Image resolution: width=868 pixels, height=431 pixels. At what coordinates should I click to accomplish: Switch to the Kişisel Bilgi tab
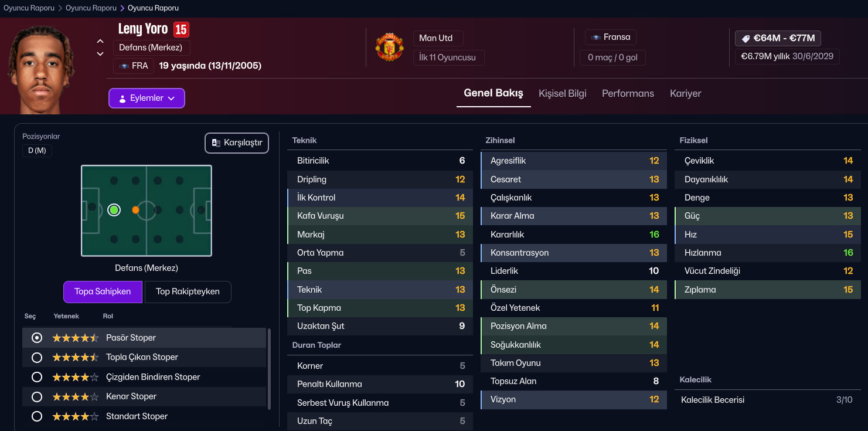(562, 93)
